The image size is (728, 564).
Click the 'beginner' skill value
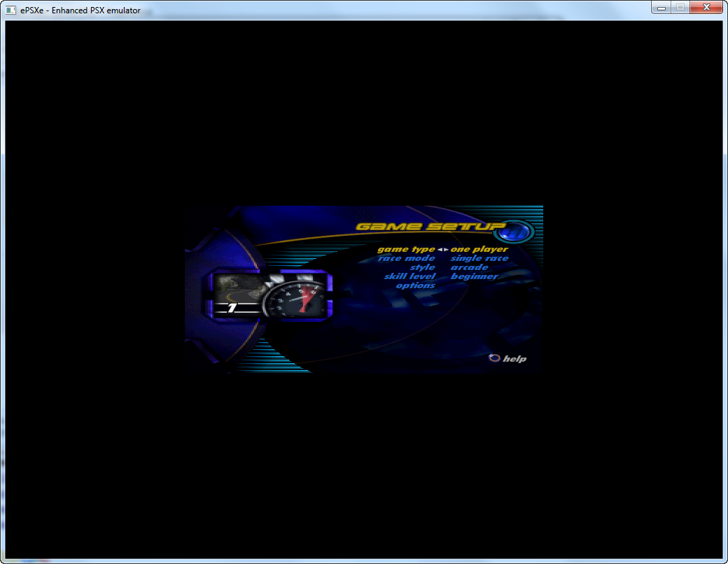pos(474,276)
